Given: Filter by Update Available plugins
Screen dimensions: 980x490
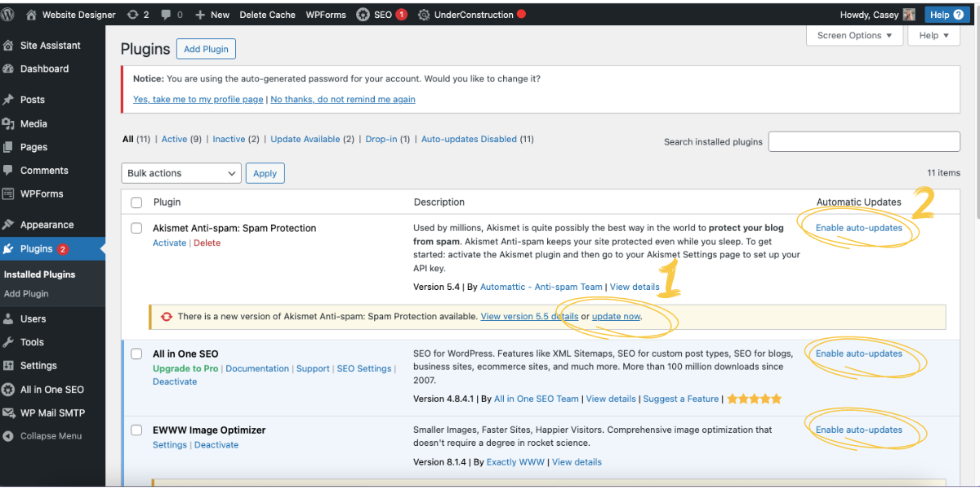Looking at the screenshot, I should pyautogui.click(x=305, y=139).
